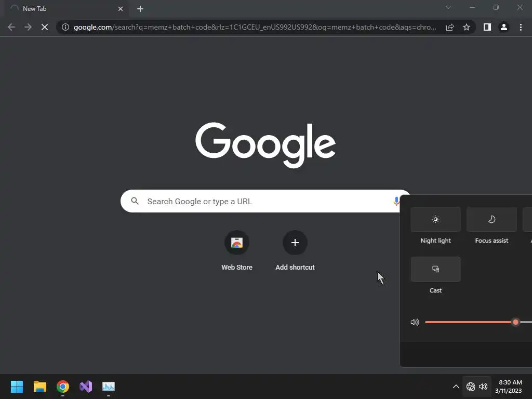Click the Google logo
The width and height of the screenshot is (532, 399).
click(x=265, y=145)
